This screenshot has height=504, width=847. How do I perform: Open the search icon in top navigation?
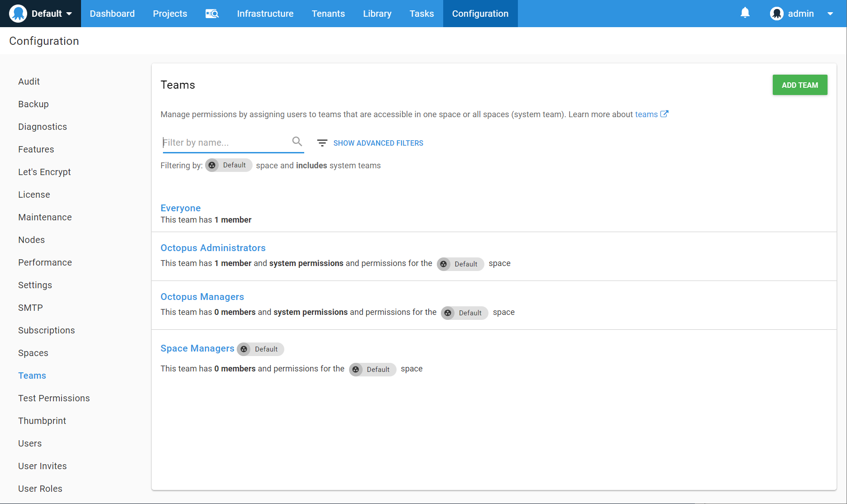pos(212,14)
